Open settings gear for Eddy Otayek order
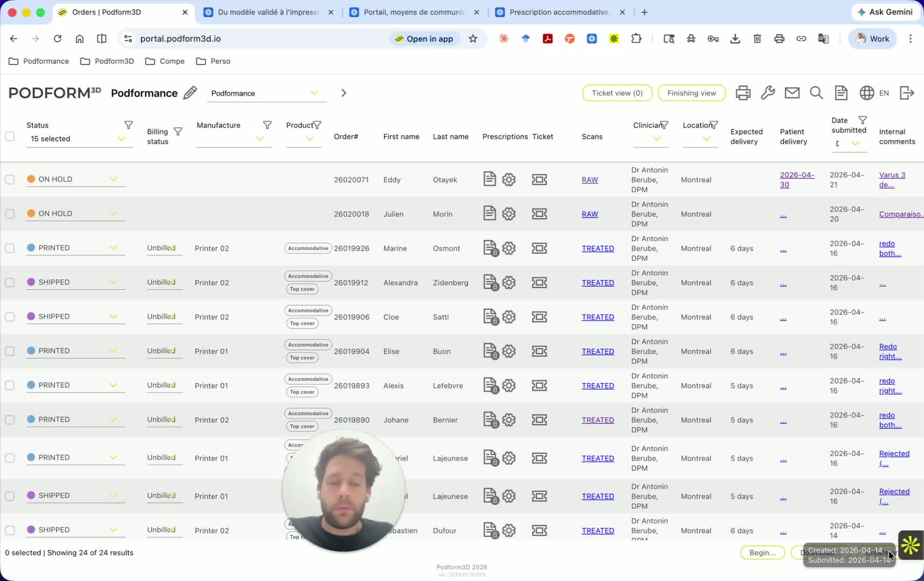 pyautogui.click(x=509, y=179)
